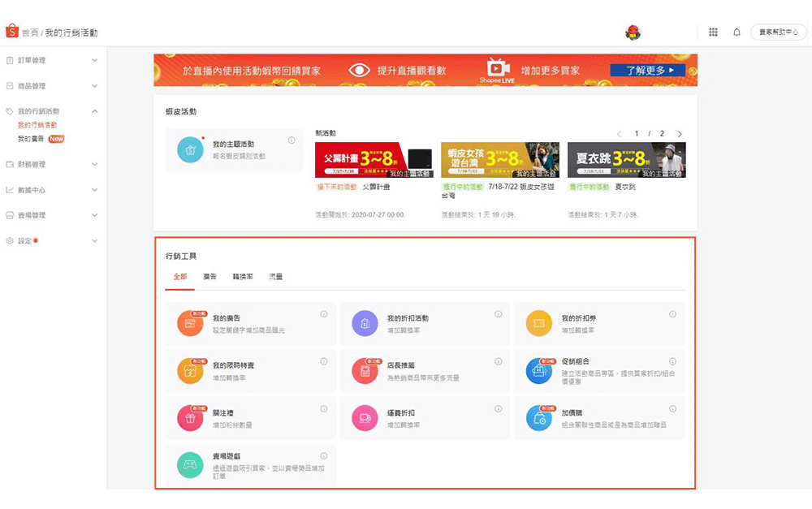This screenshot has width=812, height=509.
Task: Expand 設定 sidebar chevron
Action: tap(95, 241)
